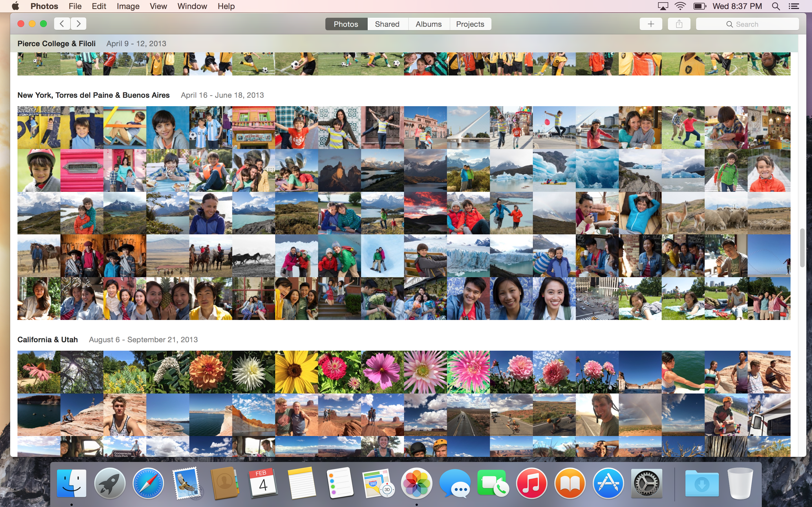Open iBooks from the dock

coord(570,483)
